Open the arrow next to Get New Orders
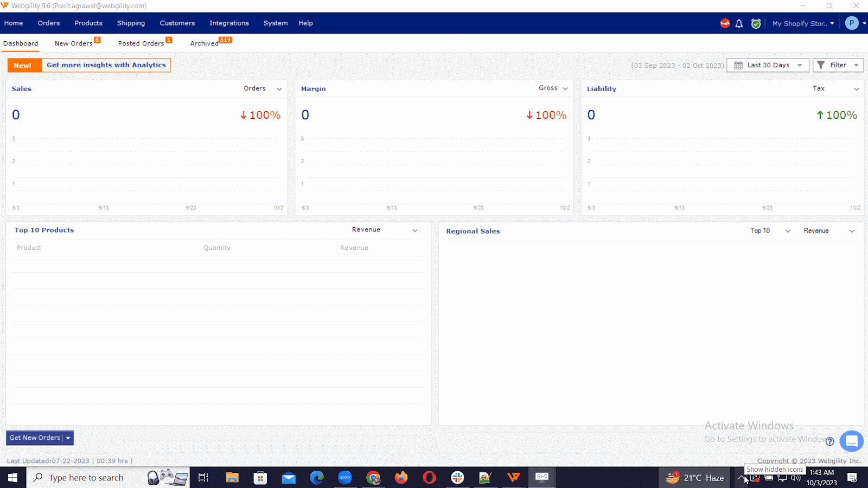Image resolution: width=868 pixels, height=488 pixels. pos(68,438)
